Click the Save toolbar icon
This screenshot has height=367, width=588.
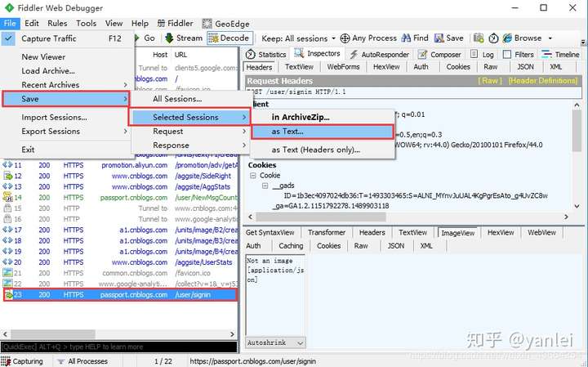pos(439,38)
